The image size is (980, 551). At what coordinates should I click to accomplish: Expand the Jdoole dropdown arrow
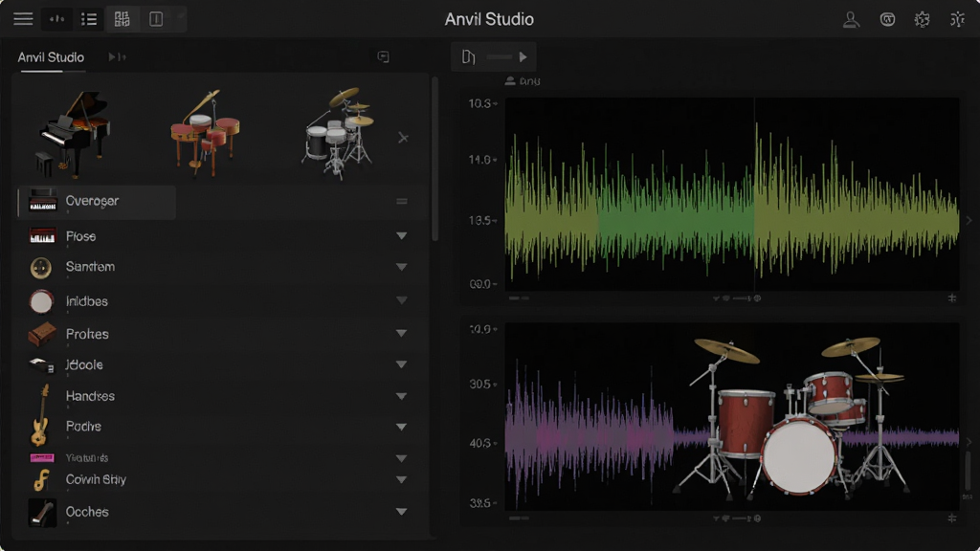401,364
